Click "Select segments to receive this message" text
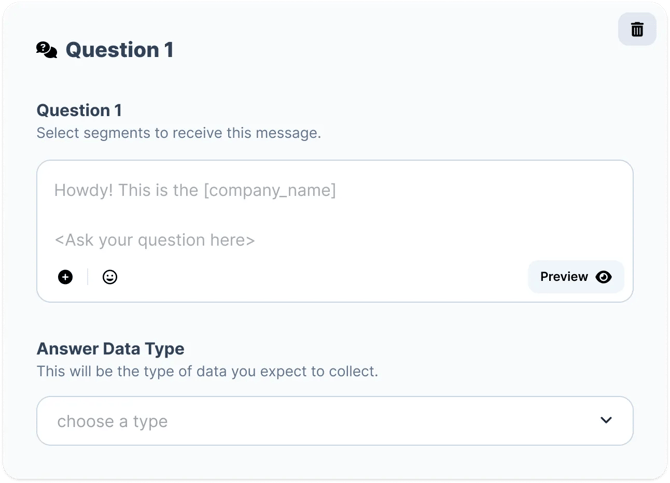The width and height of the screenshot is (670, 483). tap(178, 132)
